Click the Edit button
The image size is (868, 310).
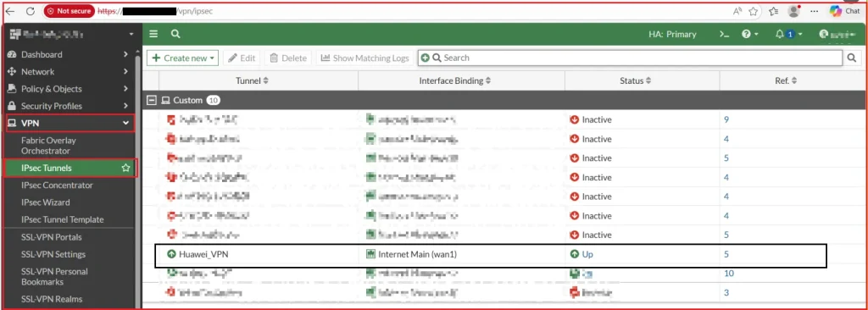(242, 58)
